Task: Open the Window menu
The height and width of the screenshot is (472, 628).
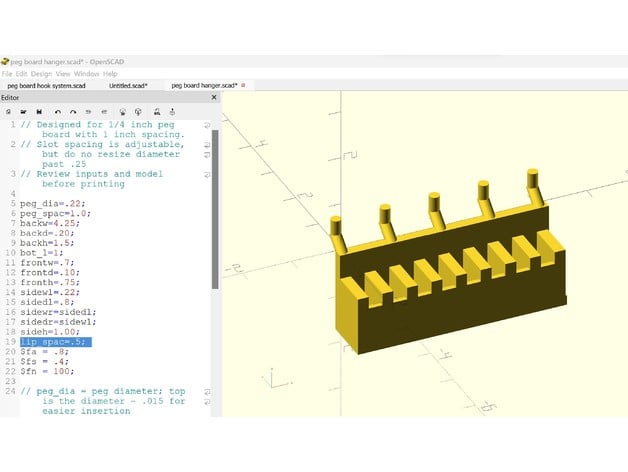Action: pos(87,74)
